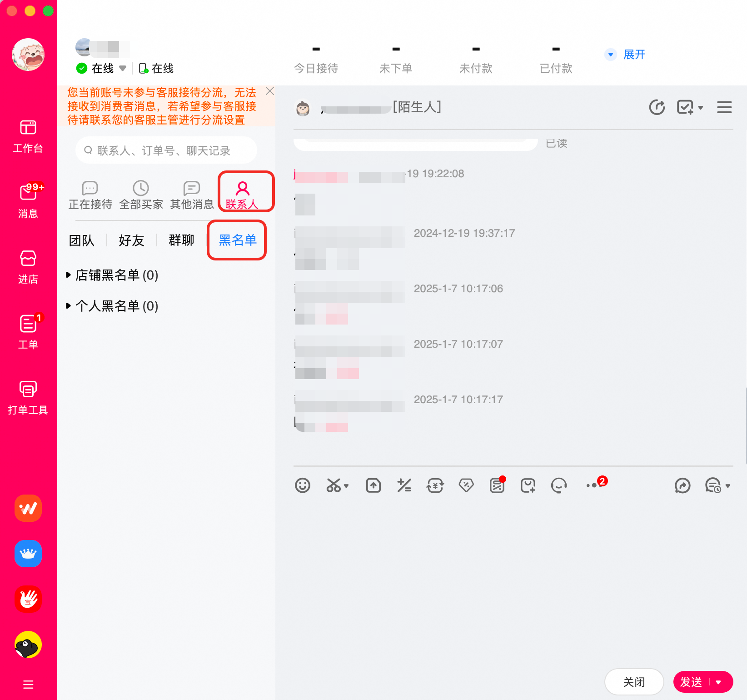Click the user avatar in sidebar

(x=28, y=55)
